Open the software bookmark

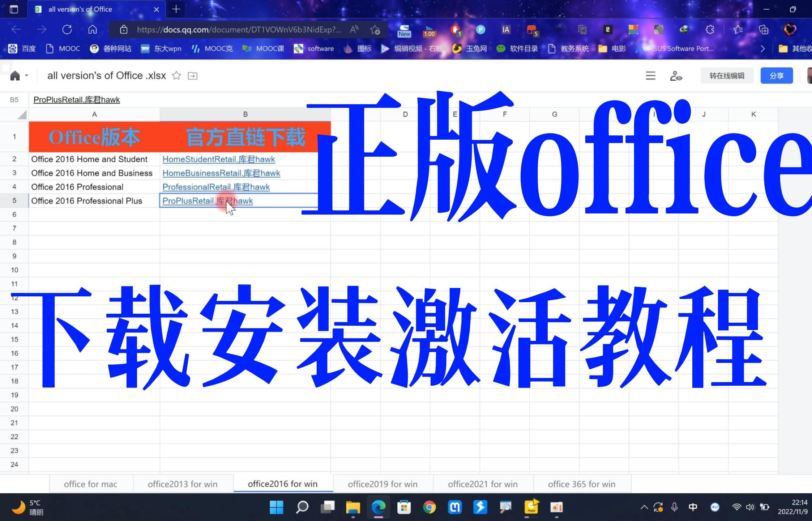click(314, 48)
